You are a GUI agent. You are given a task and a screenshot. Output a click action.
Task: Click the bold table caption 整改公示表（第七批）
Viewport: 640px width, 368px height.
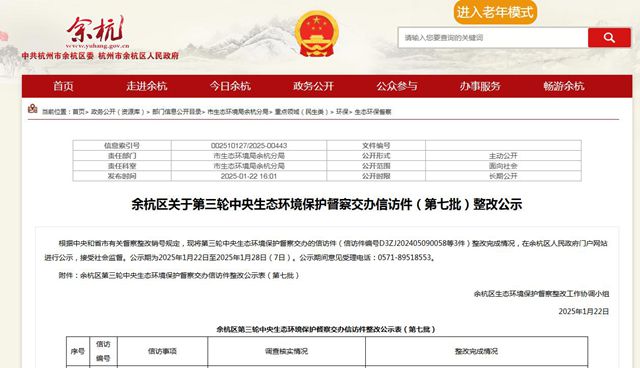tap(326, 329)
